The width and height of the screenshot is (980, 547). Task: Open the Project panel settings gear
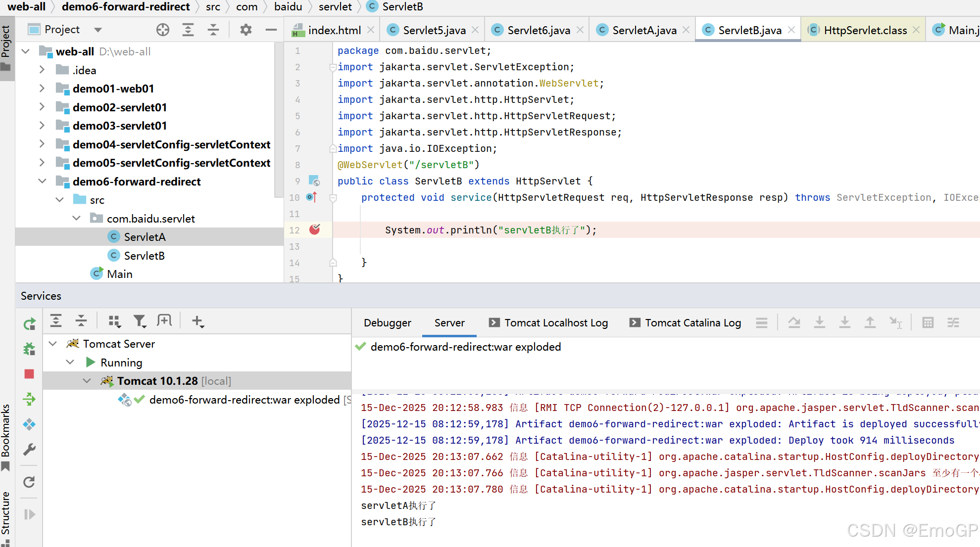pos(245,30)
